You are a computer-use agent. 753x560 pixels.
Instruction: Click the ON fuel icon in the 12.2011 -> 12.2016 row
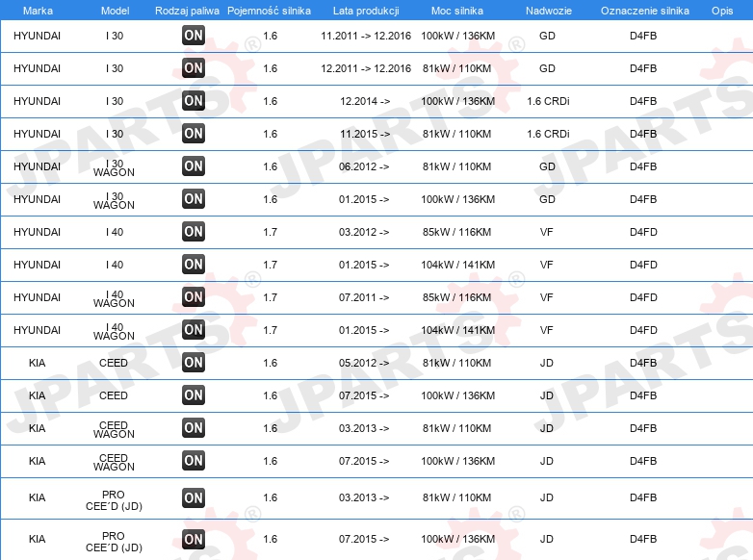coord(194,68)
